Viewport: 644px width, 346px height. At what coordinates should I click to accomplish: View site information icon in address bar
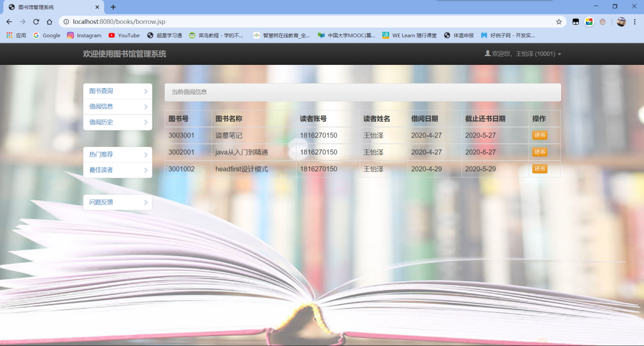[x=66, y=22]
